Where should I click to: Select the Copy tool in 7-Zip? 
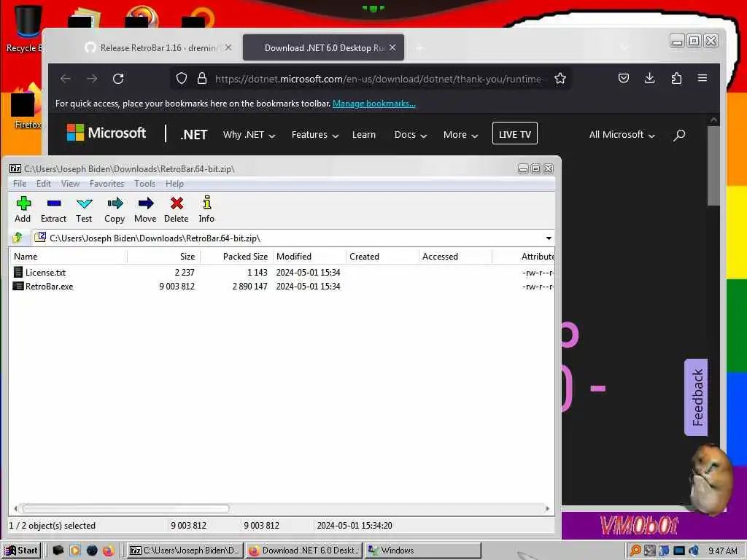click(x=115, y=209)
